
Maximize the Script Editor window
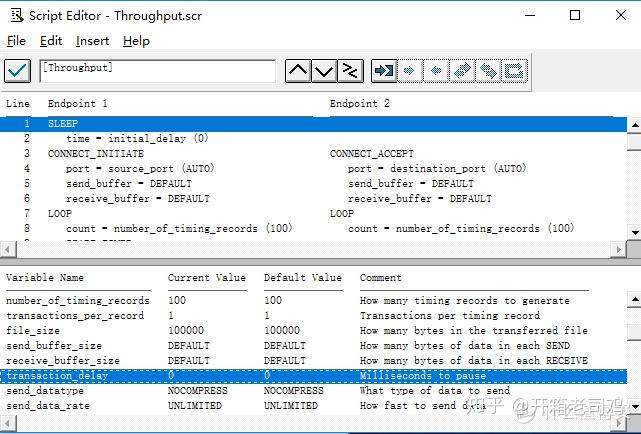pyautogui.click(x=575, y=16)
